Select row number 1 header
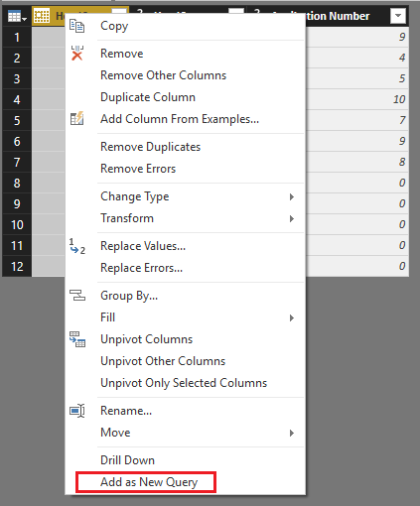420x506 pixels. click(x=17, y=37)
